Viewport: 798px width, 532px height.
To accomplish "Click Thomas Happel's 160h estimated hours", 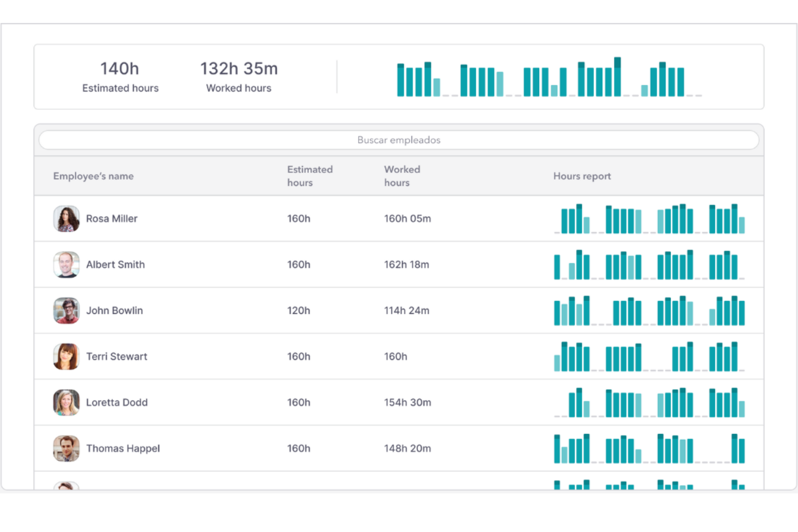I will (299, 448).
